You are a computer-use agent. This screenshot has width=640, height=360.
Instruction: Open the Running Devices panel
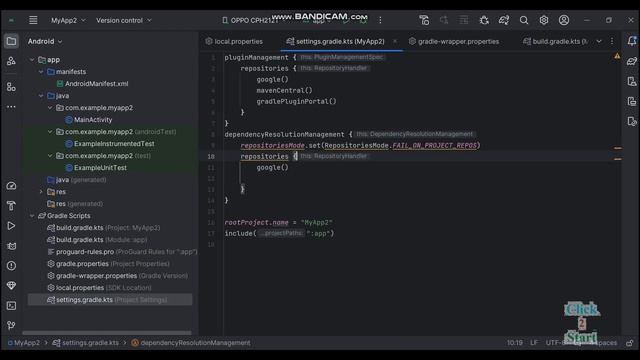click(x=632, y=101)
